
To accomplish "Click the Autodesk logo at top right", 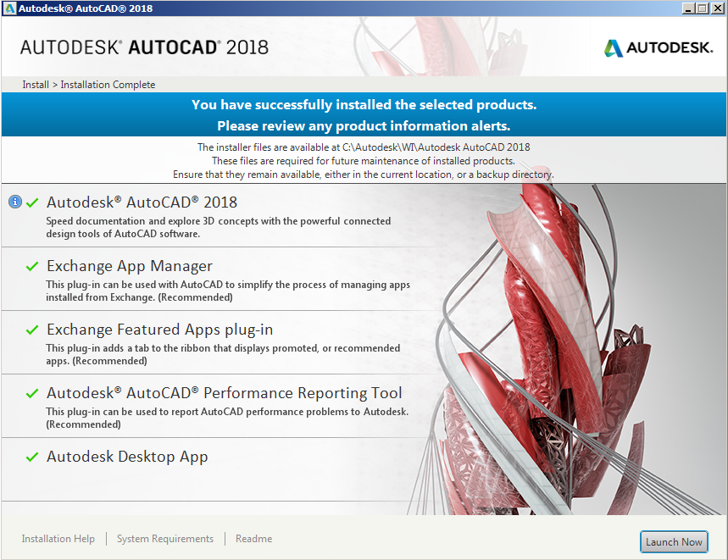I will tap(659, 47).
